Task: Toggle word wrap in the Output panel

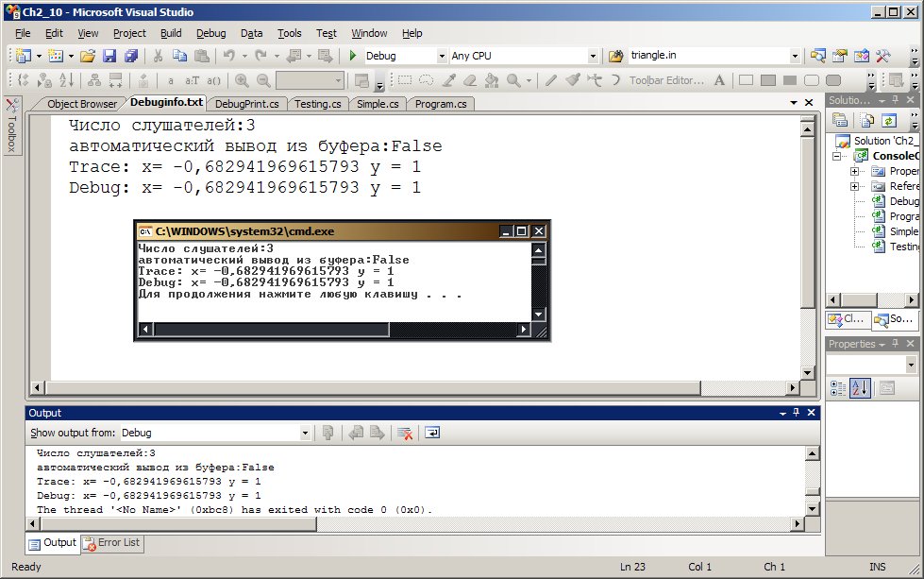Action: click(x=432, y=433)
